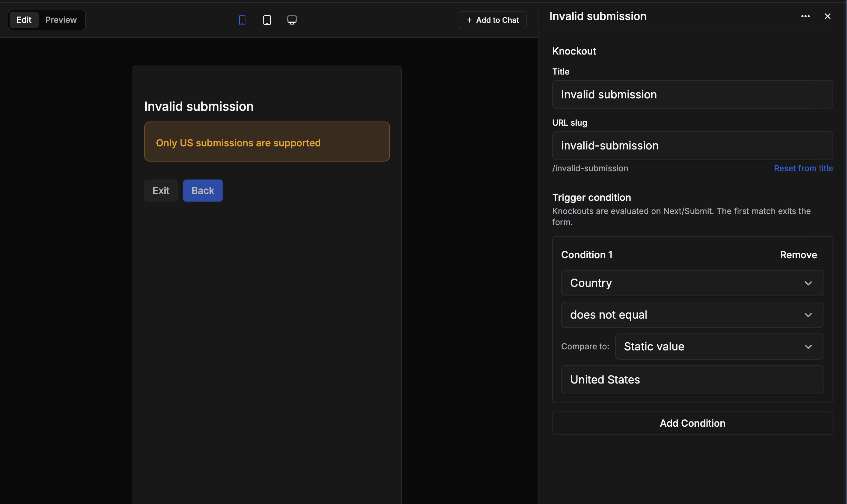Switch to mobile phone viewport icon
Image resolution: width=847 pixels, height=504 pixels.
pyautogui.click(x=242, y=20)
